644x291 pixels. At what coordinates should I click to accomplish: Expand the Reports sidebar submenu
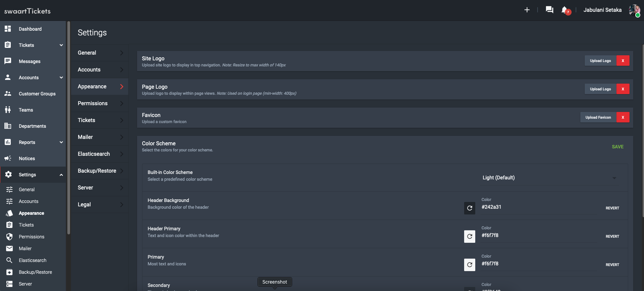pos(61,142)
